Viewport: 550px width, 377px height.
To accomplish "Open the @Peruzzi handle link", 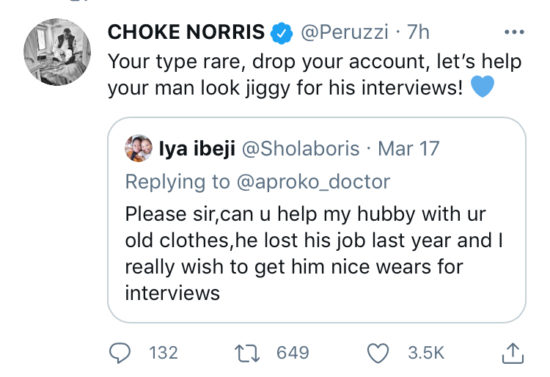I will point(344,33).
